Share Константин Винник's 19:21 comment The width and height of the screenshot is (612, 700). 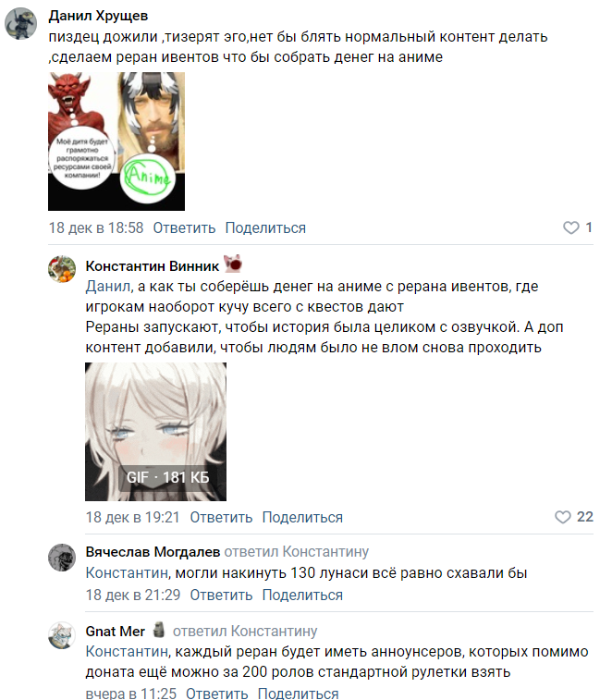302,517
